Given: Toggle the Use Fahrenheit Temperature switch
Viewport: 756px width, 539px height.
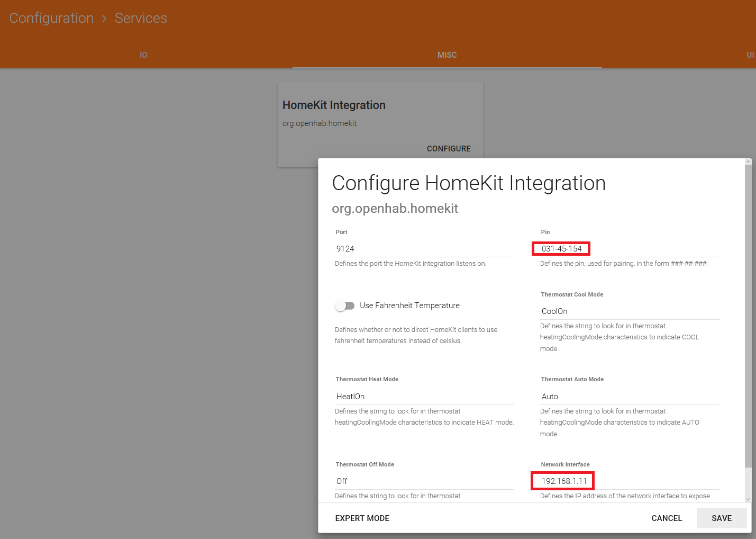Looking at the screenshot, I should [x=344, y=306].
